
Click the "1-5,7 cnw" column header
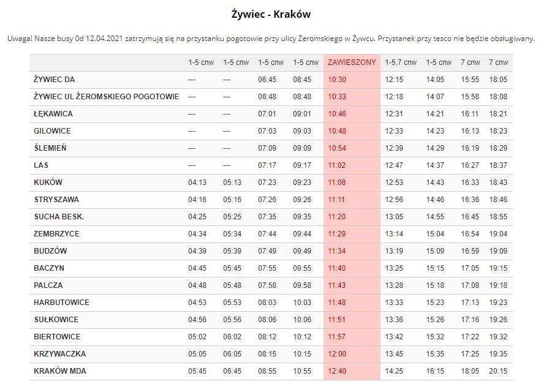[x=401, y=62]
